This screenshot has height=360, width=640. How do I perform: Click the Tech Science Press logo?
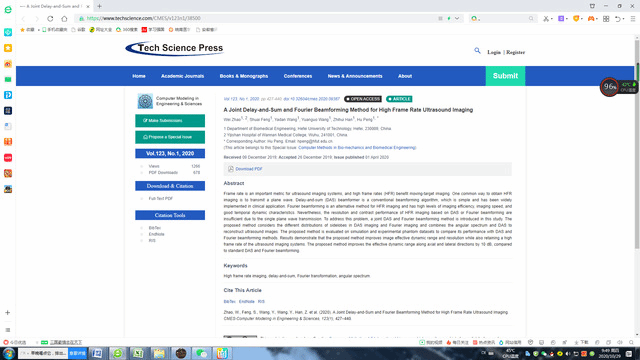pos(175,49)
